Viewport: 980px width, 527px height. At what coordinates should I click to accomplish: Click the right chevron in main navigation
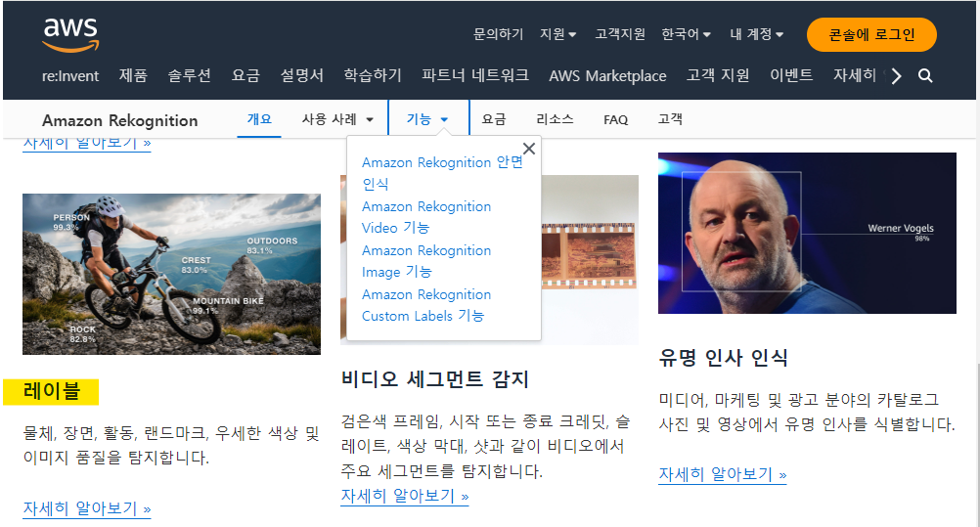point(896,75)
